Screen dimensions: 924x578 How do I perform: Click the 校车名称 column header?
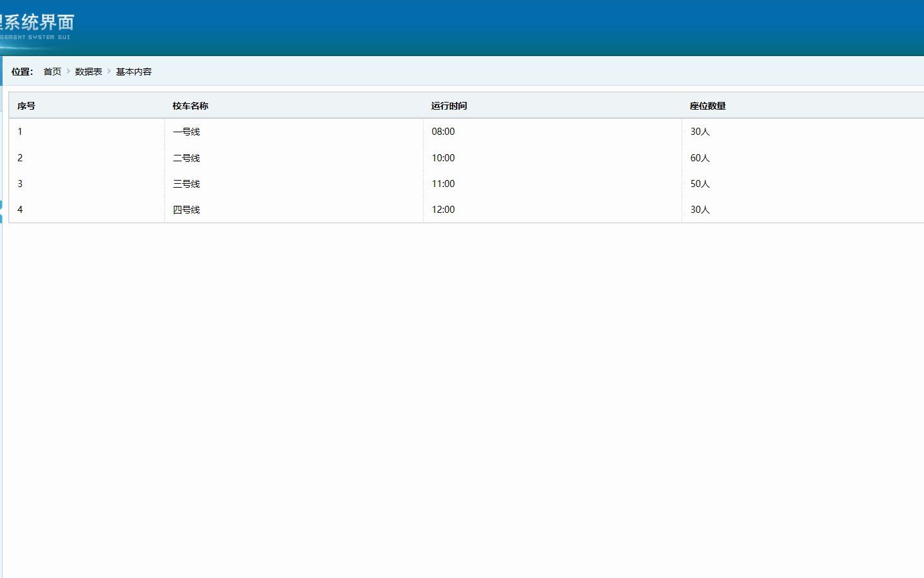point(190,106)
